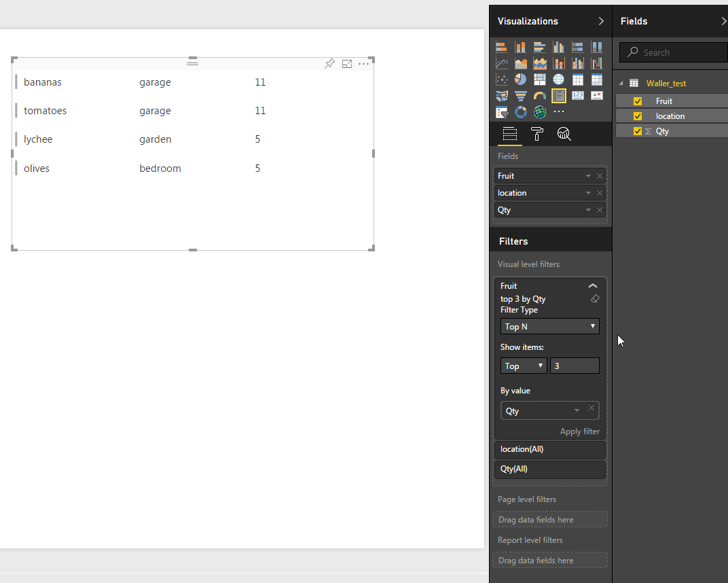Uncheck the Qty field checkbox
Screen dimensions: 728x583
[638, 131]
